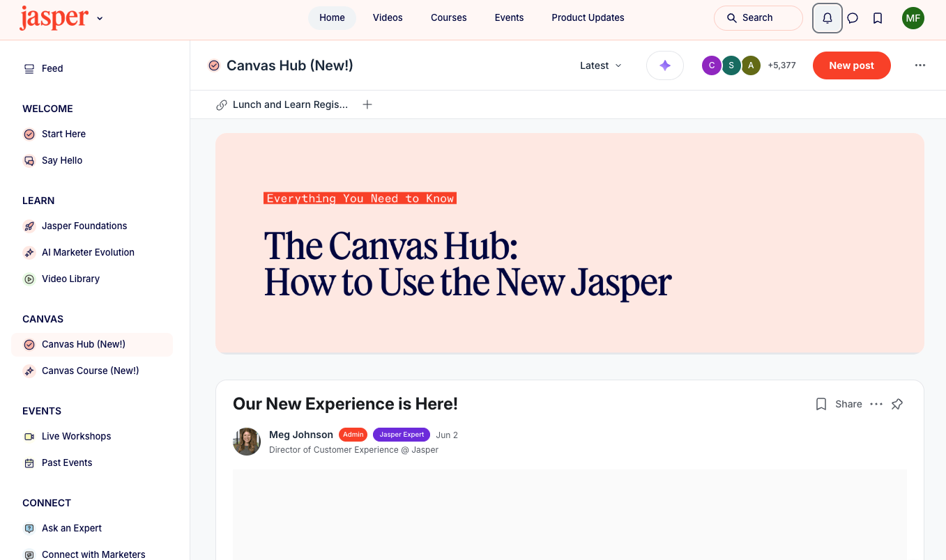Open the Product Updates tab

click(588, 17)
